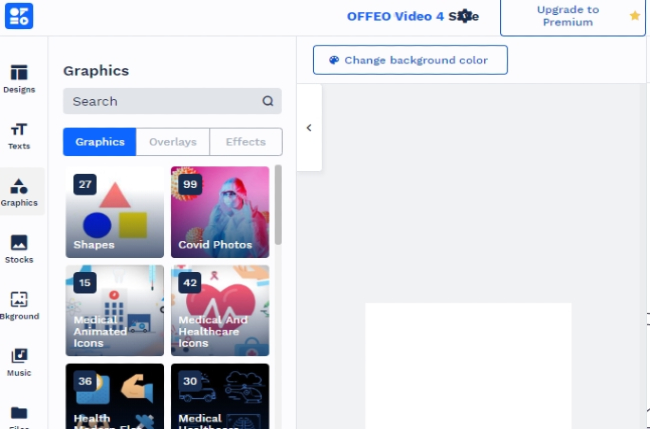Image resolution: width=650 pixels, height=430 pixels.
Task: Select the Graphics tab
Action: click(x=99, y=142)
